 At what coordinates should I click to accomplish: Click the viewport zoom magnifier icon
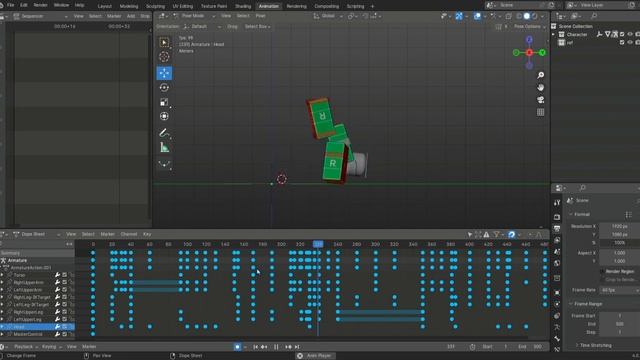tap(540, 75)
